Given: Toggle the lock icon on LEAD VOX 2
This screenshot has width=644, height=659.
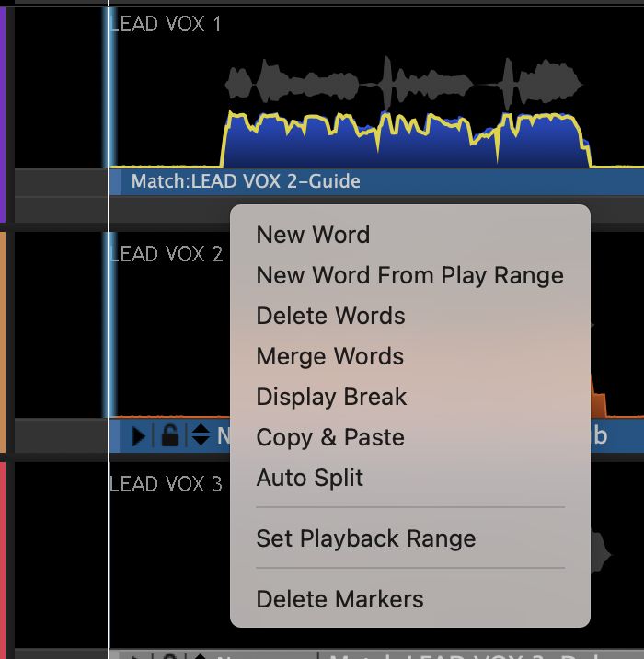Looking at the screenshot, I should (169, 435).
